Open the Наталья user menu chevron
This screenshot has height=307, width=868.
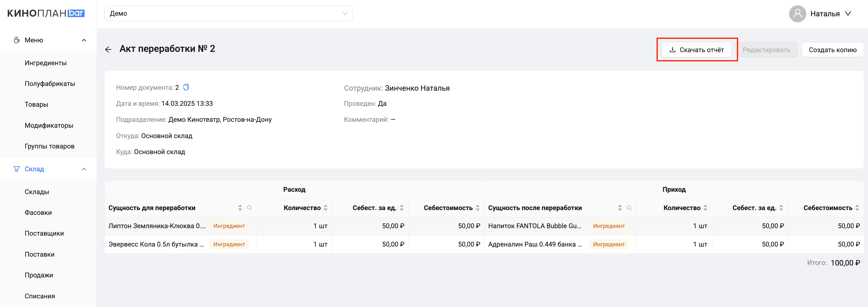[848, 13]
